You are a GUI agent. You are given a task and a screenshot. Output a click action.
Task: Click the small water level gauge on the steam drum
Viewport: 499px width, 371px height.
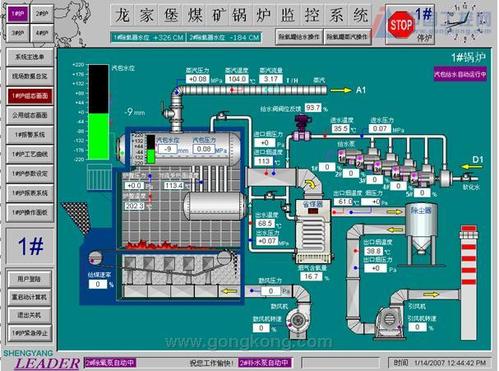point(151,149)
